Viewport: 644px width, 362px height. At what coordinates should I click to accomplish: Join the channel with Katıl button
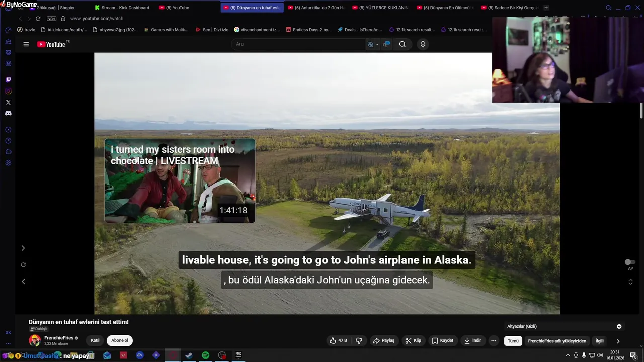pyautogui.click(x=95, y=340)
